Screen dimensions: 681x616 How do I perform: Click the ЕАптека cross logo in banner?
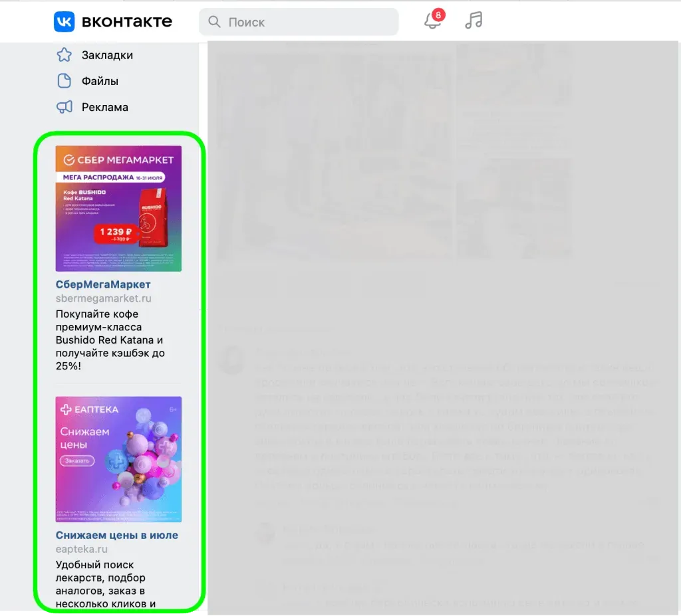(x=66, y=409)
